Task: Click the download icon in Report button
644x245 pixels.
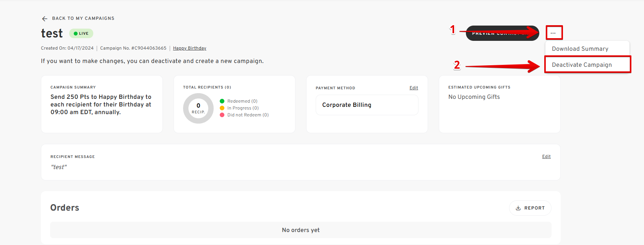Action: click(518, 208)
